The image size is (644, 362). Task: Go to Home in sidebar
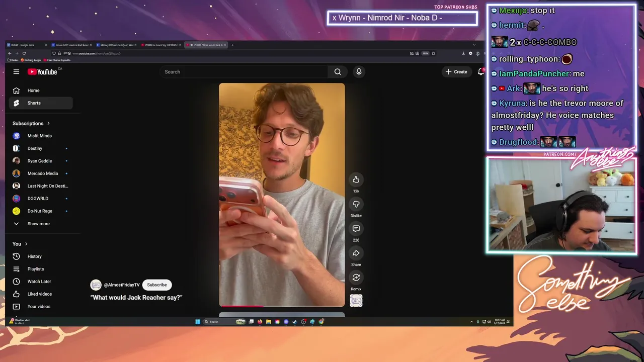[x=41, y=90]
